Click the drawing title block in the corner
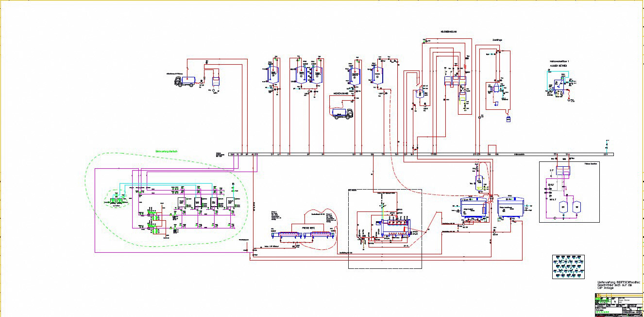 [617, 305]
